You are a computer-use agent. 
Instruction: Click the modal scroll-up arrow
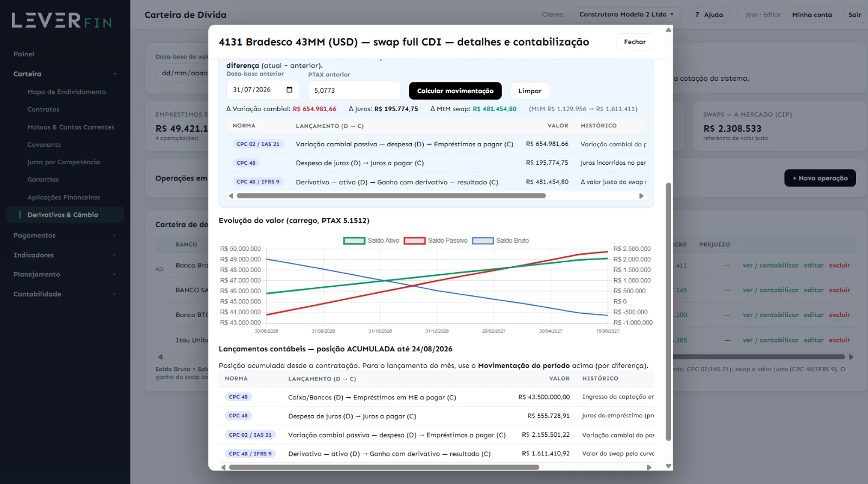click(668, 30)
